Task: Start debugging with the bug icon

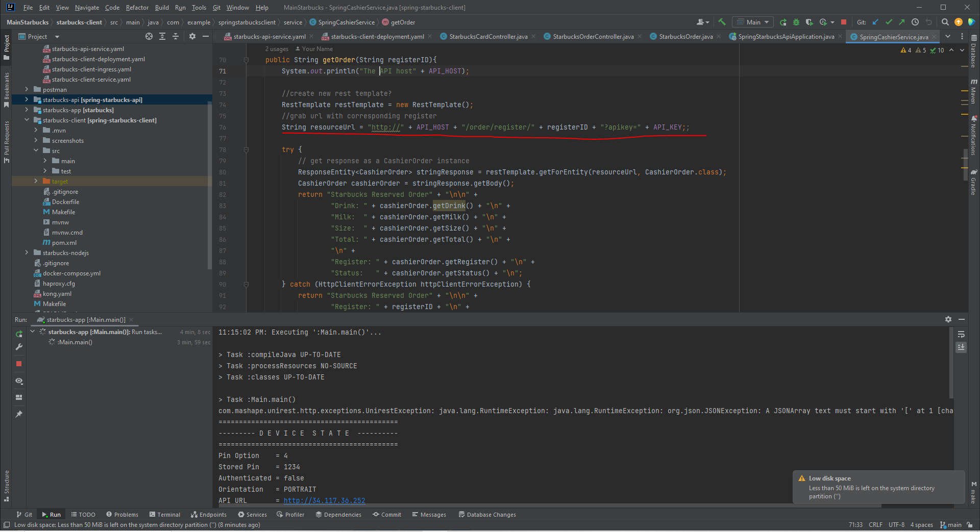Action: 796,22
